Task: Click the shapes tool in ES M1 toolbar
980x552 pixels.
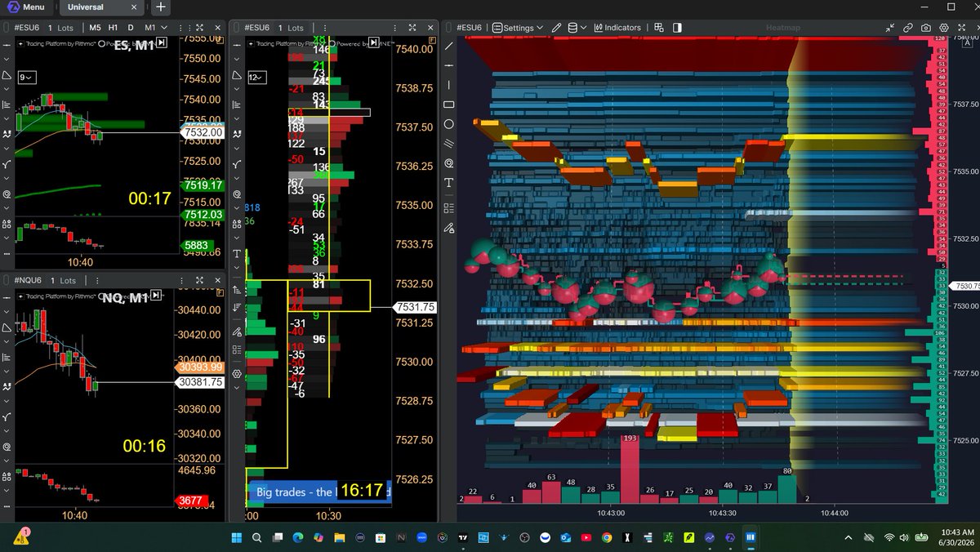Action: click(x=7, y=77)
